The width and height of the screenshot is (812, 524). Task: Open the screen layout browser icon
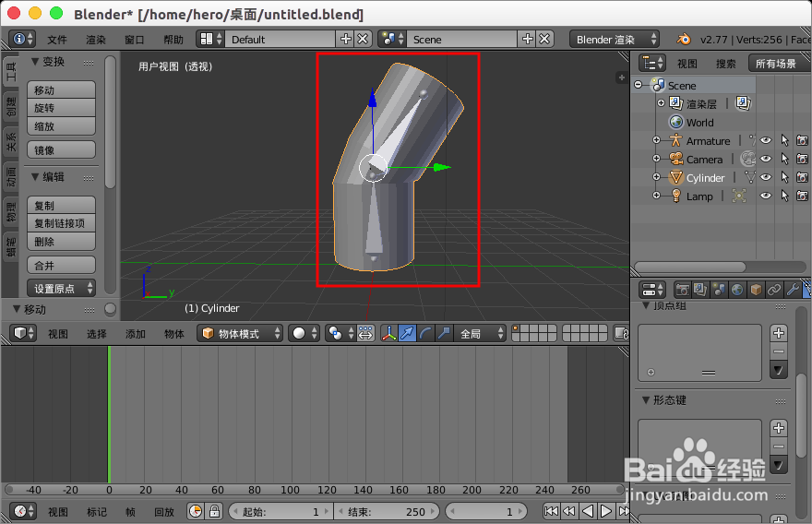(210, 40)
